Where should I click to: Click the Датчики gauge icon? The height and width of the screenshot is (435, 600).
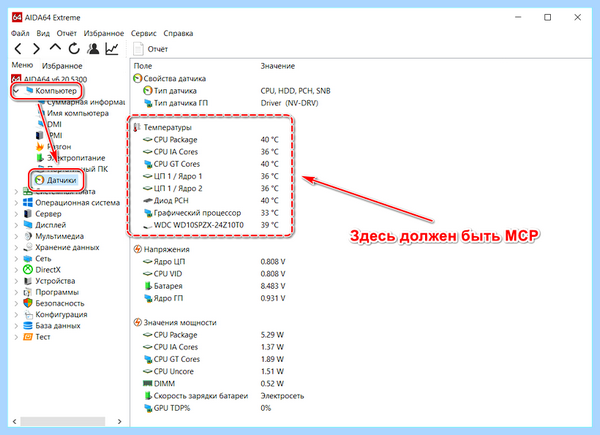tap(39, 180)
